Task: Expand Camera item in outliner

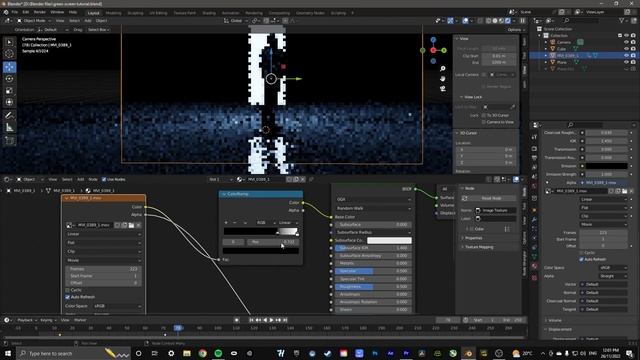Action: 546,42
